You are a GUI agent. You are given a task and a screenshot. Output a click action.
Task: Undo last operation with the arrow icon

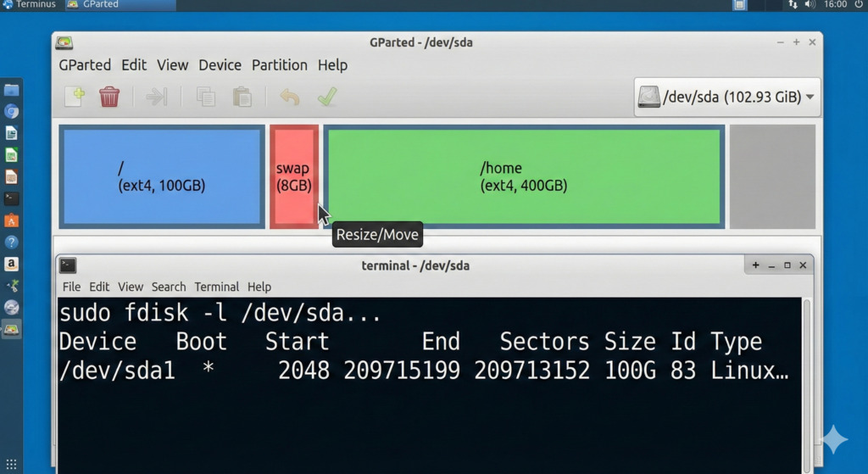(290, 97)
